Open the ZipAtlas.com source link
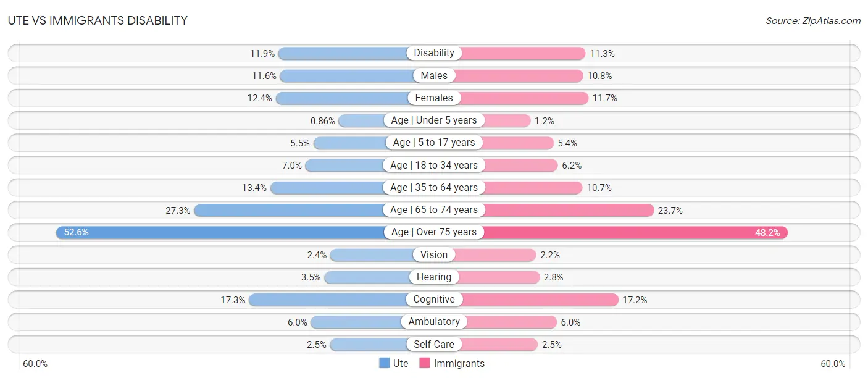This screenshot has height=378, width=868. tap(813, 20)
